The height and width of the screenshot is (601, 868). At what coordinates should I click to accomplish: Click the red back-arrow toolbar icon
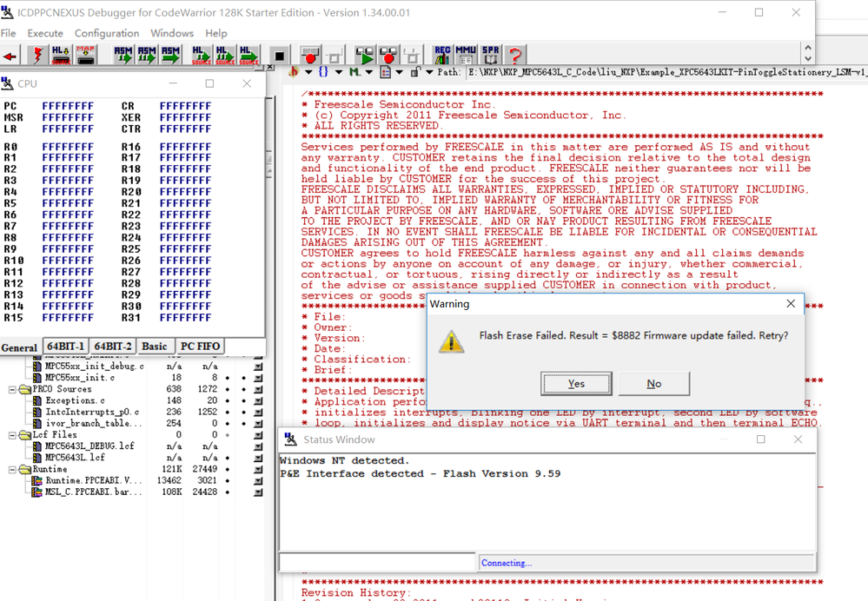tap(10, 56)
